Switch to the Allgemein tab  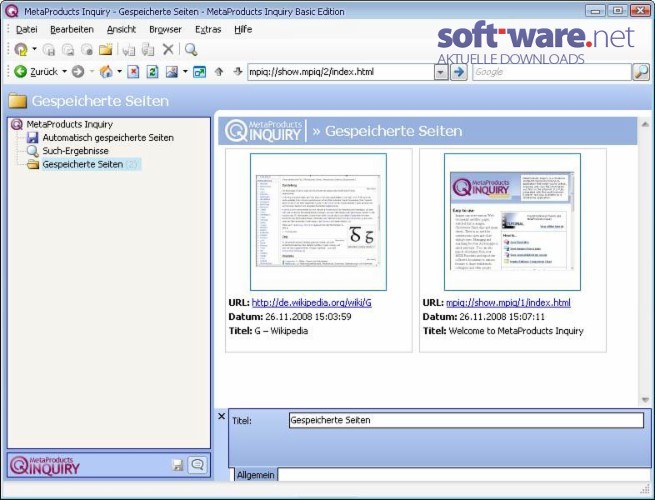pyautogui.click(x=256, y=475)
